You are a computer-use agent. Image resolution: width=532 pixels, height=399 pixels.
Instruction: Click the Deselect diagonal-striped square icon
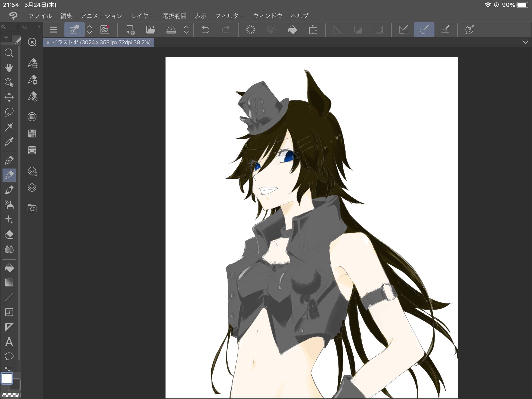click(337, 30)
